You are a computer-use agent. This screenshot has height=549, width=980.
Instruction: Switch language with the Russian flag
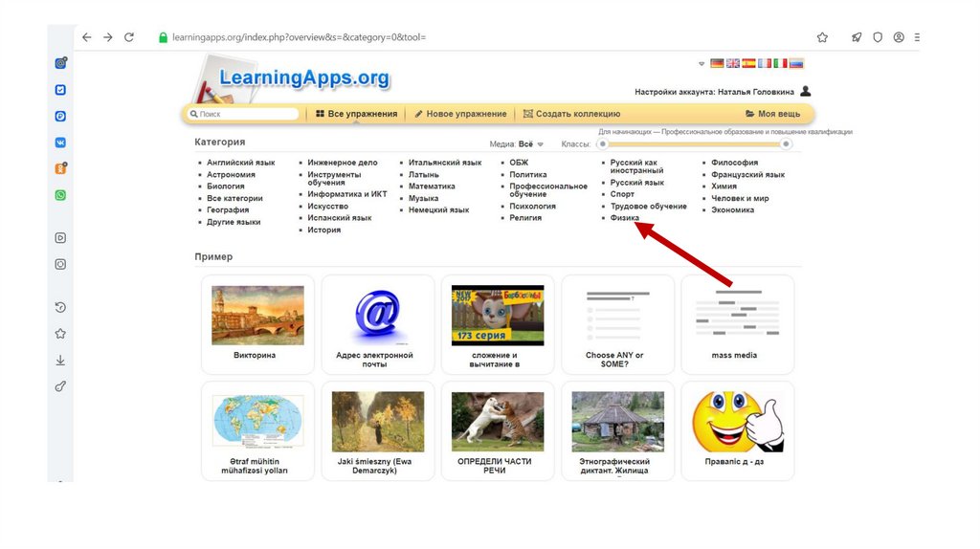(x=796, y=63)
